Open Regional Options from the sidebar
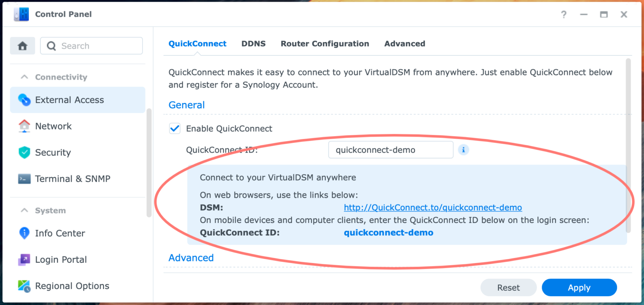The height and width of the screenshot is (305, 644). 24,286
